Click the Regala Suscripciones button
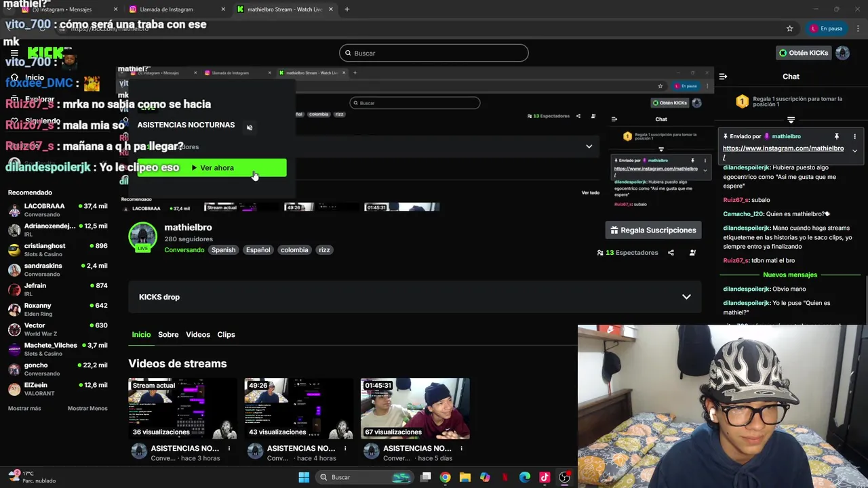 click(x=653, y=230)
